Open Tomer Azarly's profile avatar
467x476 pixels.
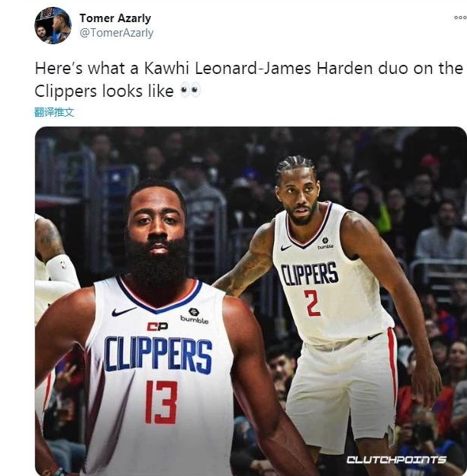pyautogui.click(x=53, y=25)
